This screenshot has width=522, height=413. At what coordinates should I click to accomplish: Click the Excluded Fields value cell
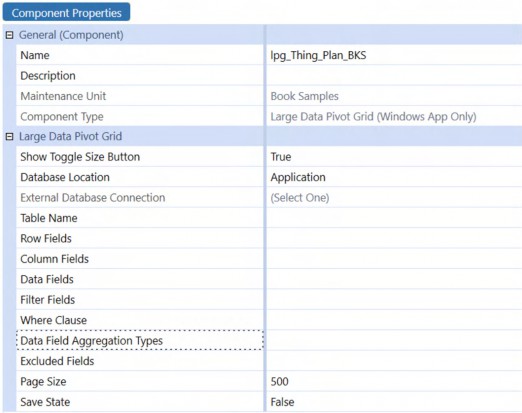(x=394, y=361)
